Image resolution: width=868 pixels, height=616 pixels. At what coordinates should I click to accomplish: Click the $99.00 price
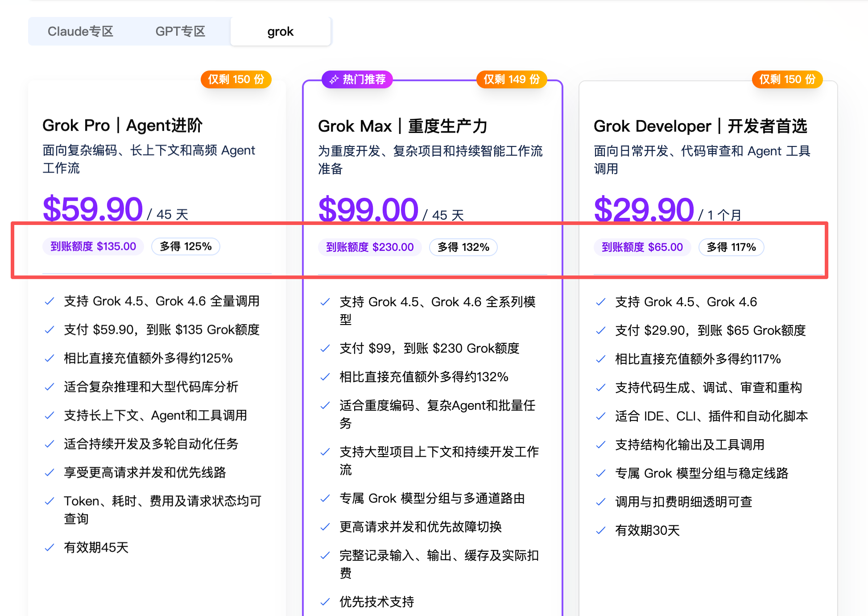(368, 210)
